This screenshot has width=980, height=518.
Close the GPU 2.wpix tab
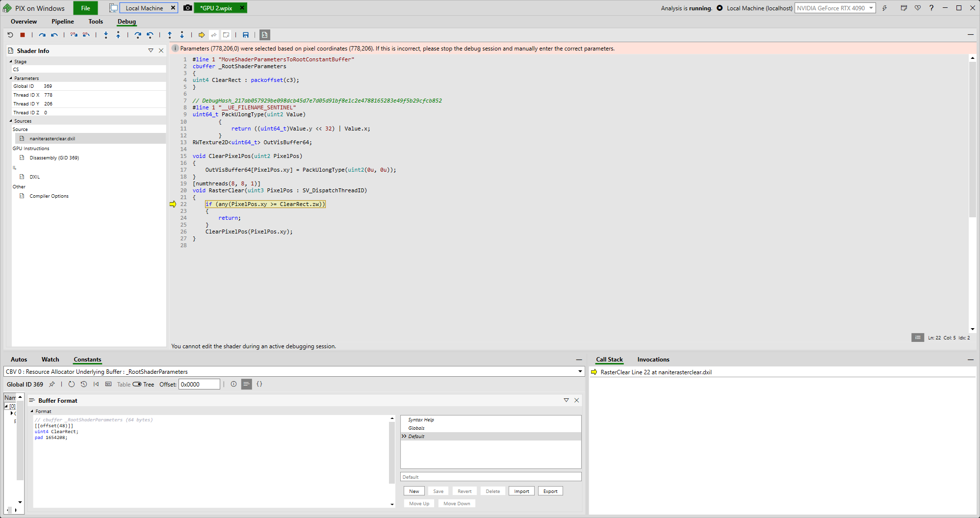242,8
